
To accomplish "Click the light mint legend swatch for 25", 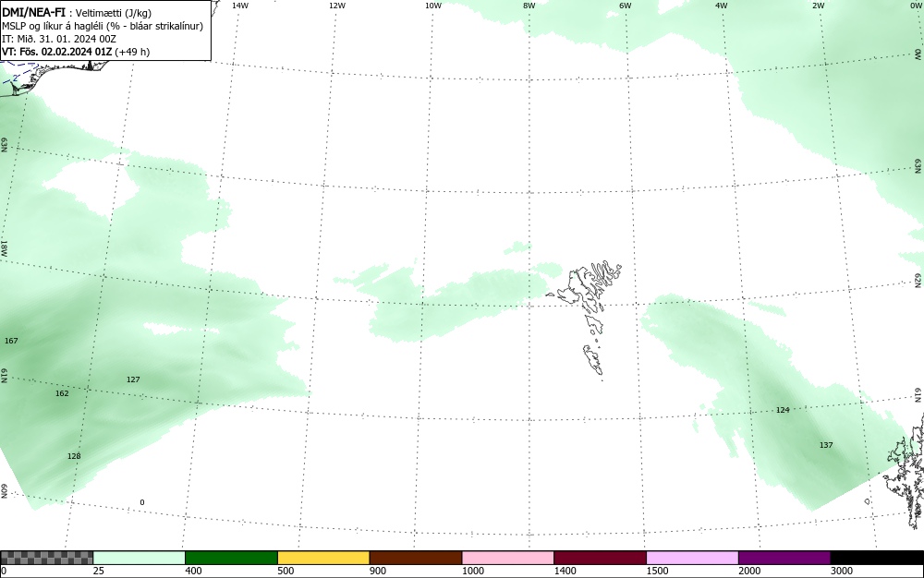I will 140,558.
